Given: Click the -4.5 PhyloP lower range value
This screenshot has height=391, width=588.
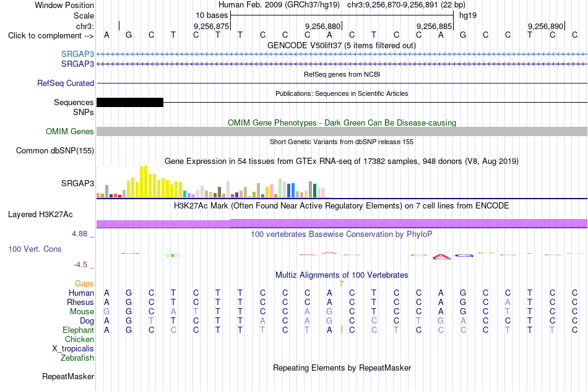Looking at the screenshot, I should pos(80,265).
